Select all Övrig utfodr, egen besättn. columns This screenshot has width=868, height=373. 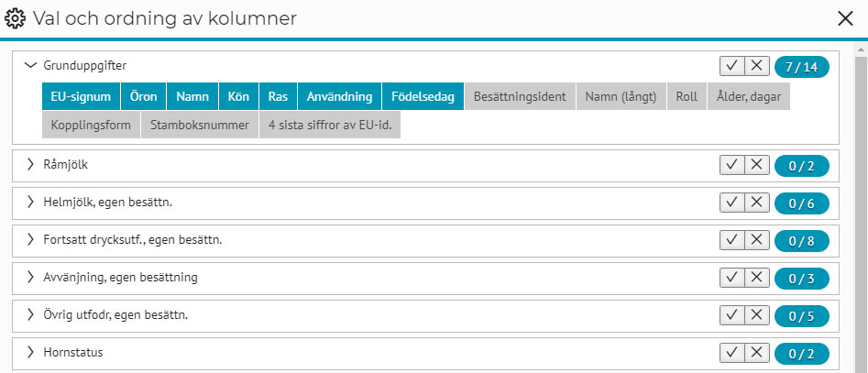click(x=731, y=315)
